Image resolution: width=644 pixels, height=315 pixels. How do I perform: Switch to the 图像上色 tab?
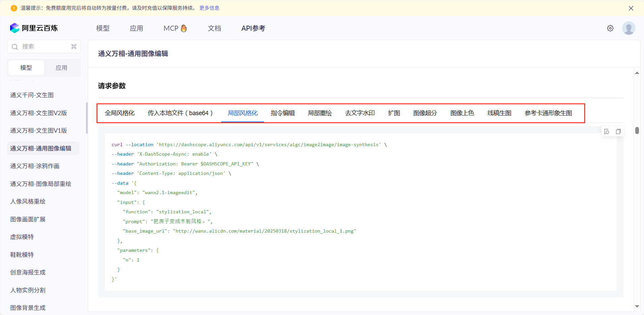point(462,113)
